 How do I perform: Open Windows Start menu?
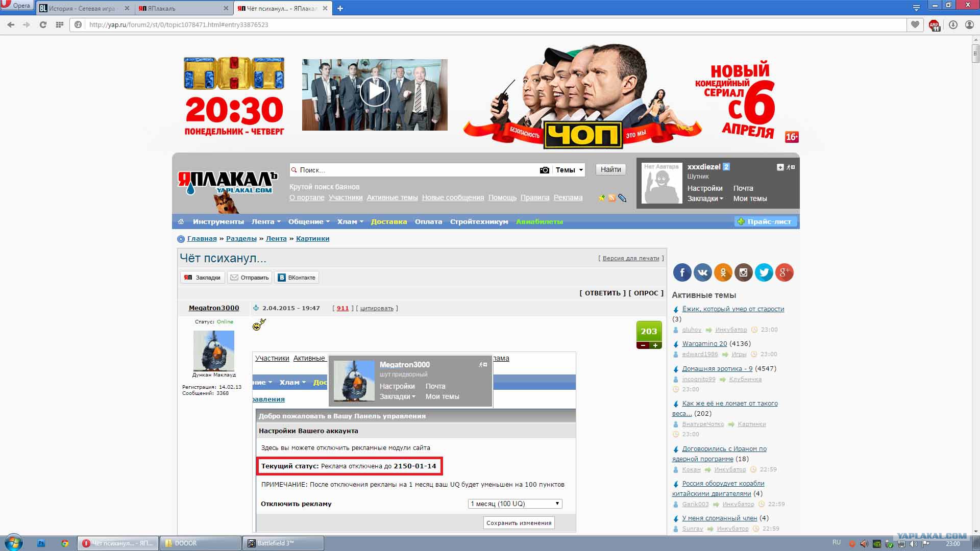pyautogui.click(x=13, y=542)
